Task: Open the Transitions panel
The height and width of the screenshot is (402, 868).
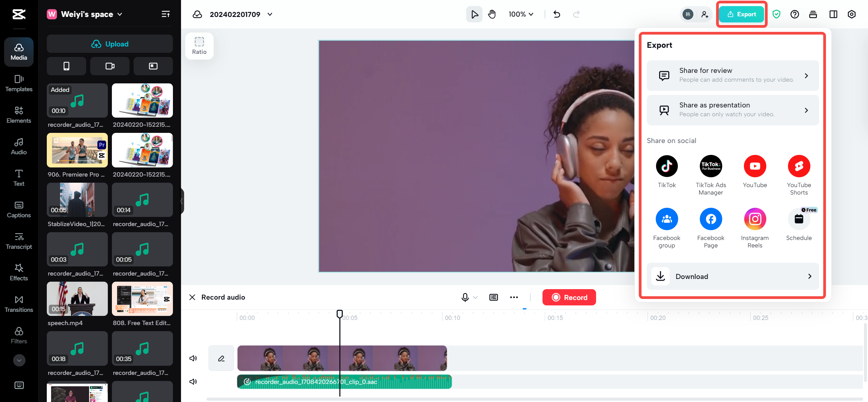Action: 19,304
